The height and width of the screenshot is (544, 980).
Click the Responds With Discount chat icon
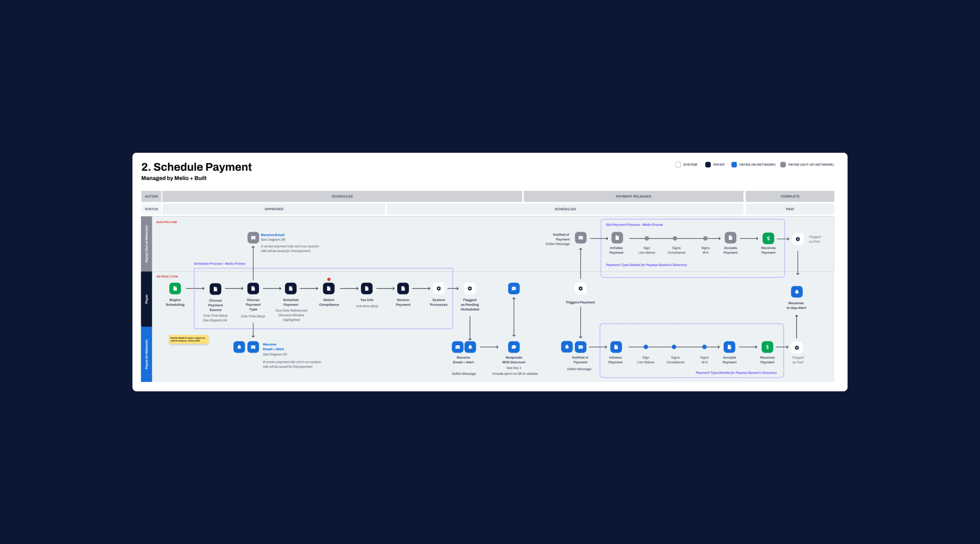[514, 347]
